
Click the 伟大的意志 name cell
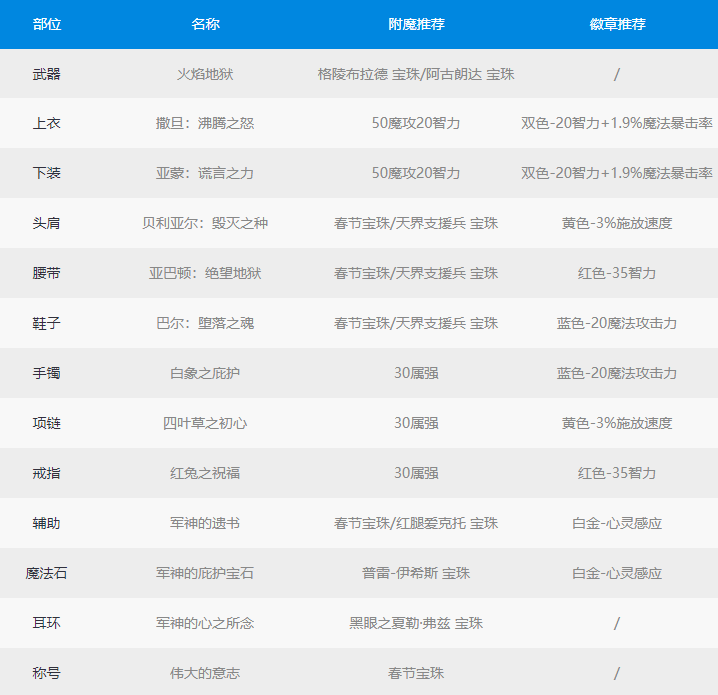205,672
